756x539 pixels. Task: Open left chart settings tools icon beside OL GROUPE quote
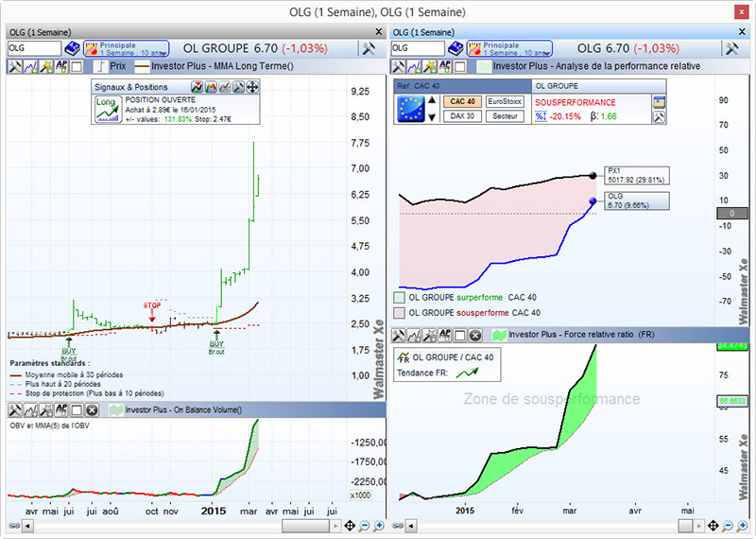point(369,48)
